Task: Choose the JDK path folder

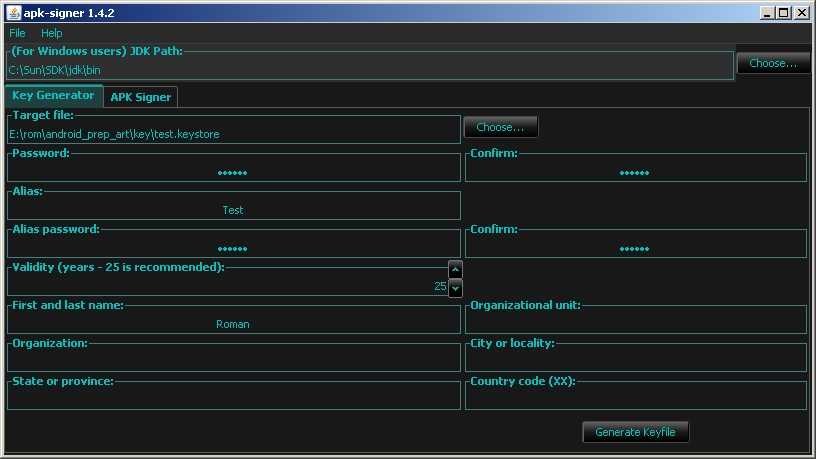Action: pyautogui.click(x=773, y=63)
